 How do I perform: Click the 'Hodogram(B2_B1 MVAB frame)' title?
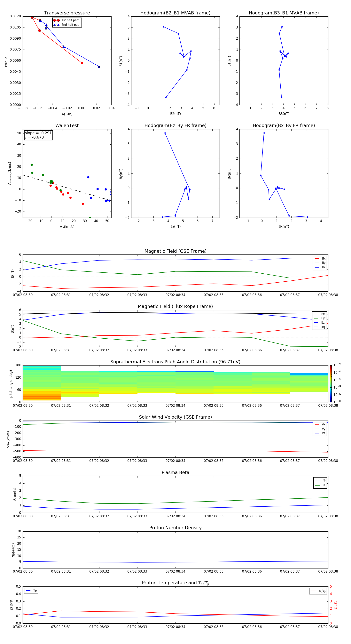point(175,13)
